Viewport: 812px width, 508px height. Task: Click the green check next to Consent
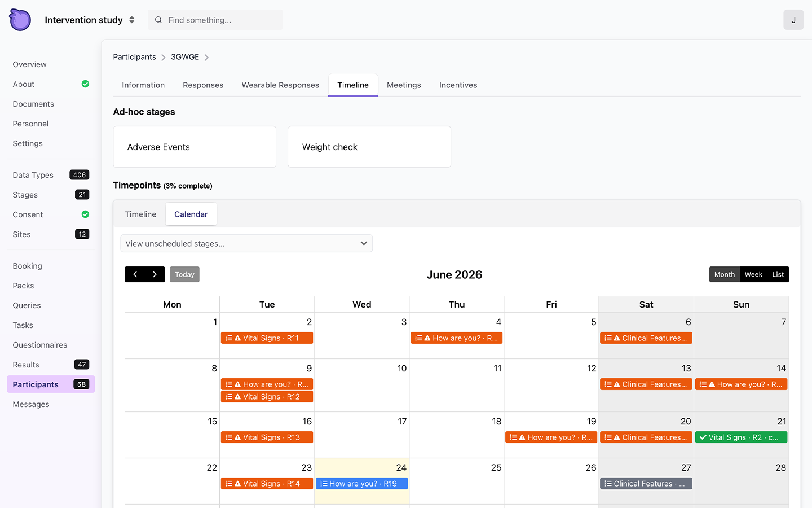85,214
